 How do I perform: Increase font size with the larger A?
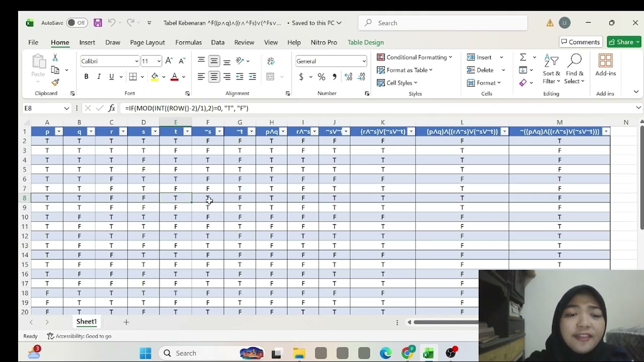(x=169, y=61)
